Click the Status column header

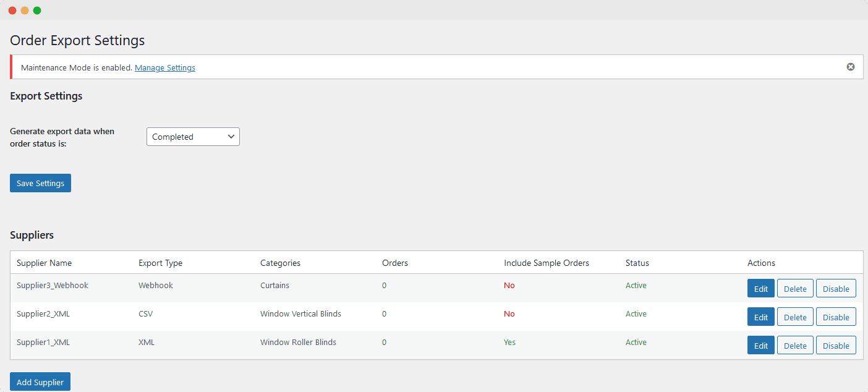pyautogui.click(x=637, y=263)
